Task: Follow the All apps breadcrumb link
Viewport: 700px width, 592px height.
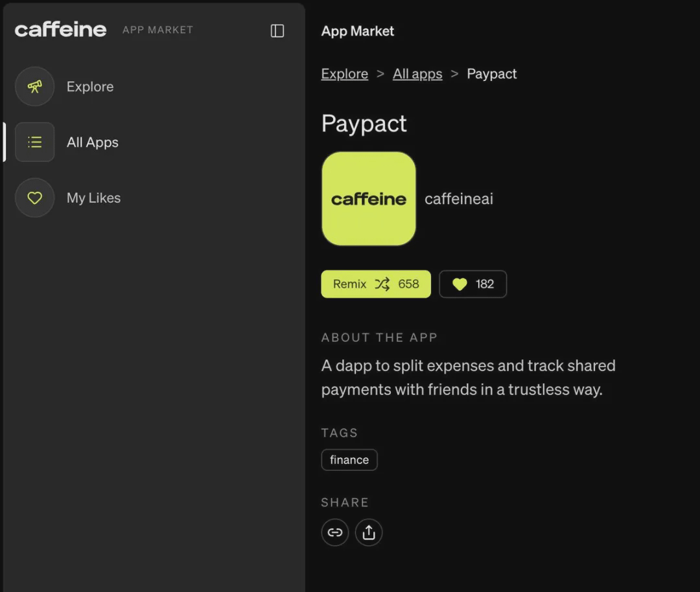Action: tap(417, 74)
